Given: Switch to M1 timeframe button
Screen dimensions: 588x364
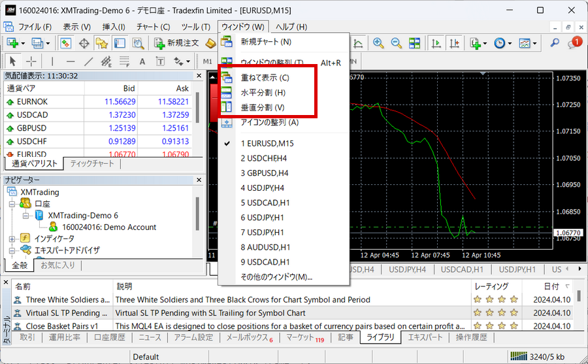Looking at the screenshot, I should pyautogui.click(x=207, y=61).
